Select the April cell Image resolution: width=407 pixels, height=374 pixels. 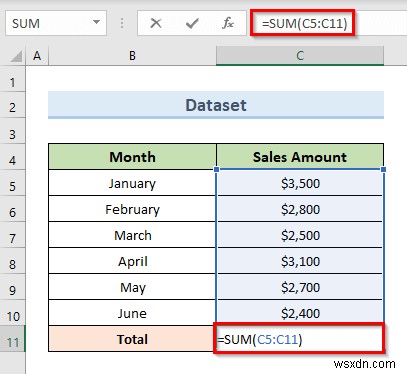coord(132,261)
